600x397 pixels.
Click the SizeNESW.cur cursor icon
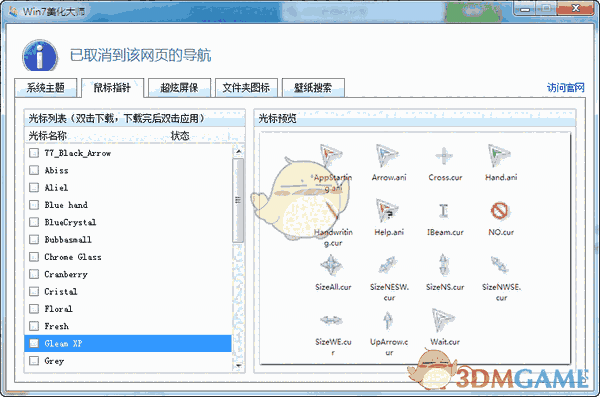387,265
